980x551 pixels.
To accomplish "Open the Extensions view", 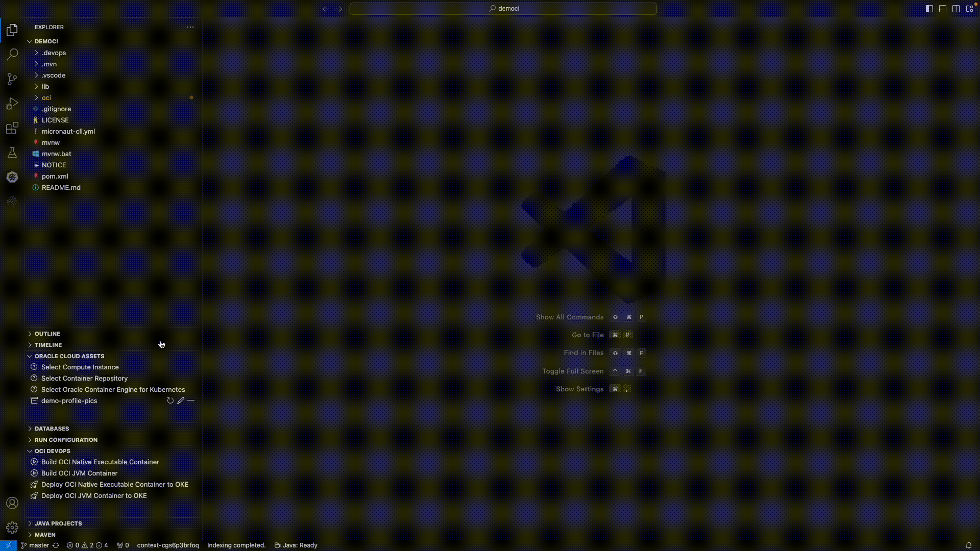I will [12, 128].
